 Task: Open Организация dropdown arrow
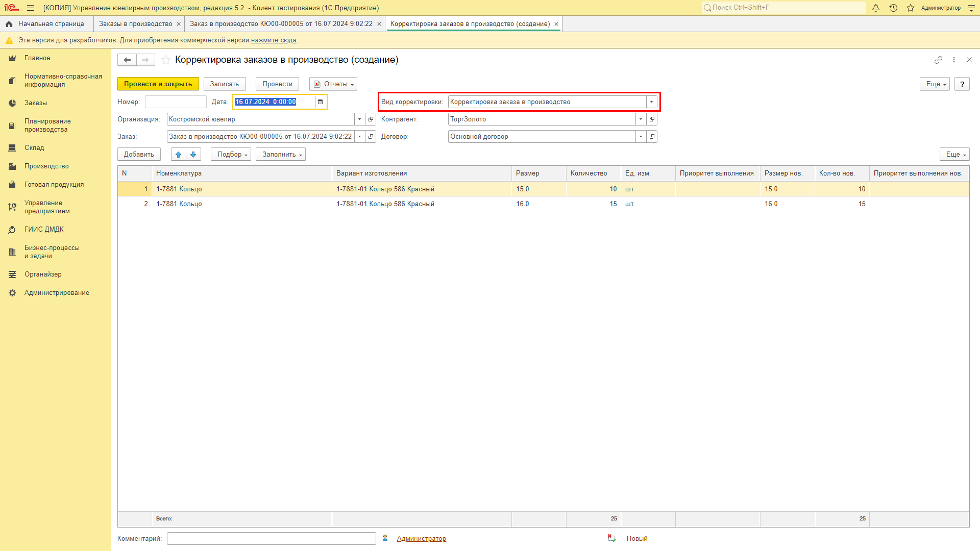[x=360, y=119]
